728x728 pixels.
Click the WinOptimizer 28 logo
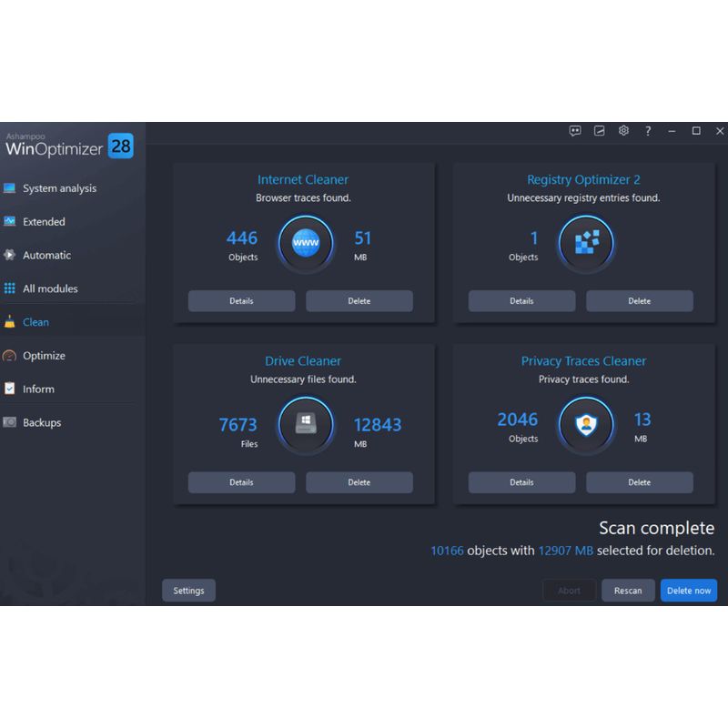[x=69, y=144]
